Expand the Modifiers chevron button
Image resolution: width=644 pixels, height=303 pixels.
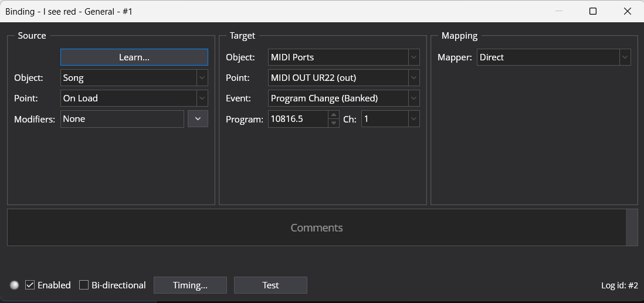(198, 118)
